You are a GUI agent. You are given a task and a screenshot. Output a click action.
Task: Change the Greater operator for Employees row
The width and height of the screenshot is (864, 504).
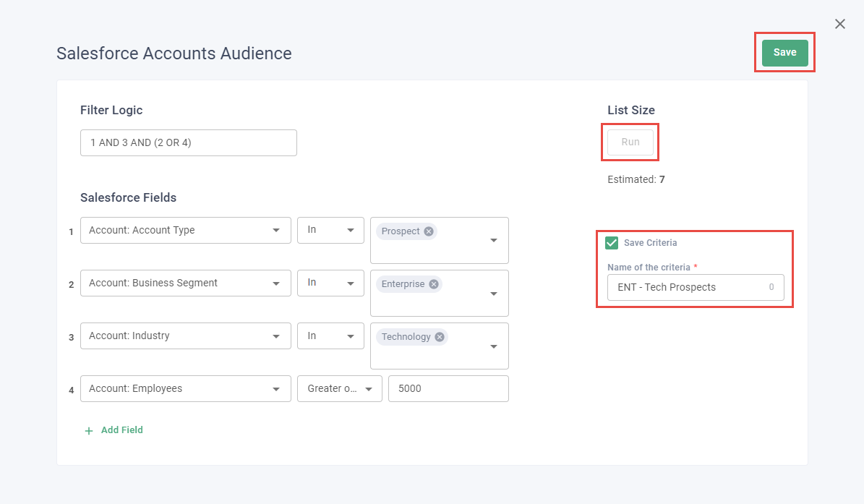click(339, 388)
